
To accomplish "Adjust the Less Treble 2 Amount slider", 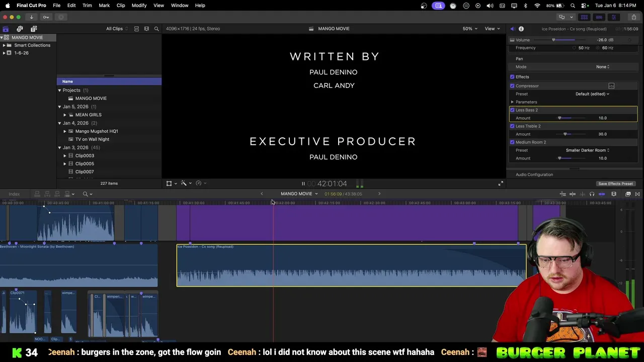I will 572,134.
